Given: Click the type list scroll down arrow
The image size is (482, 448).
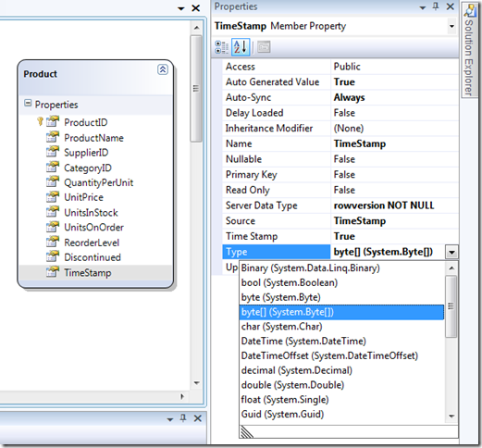Looking at the screenshot, I should 451,417.
